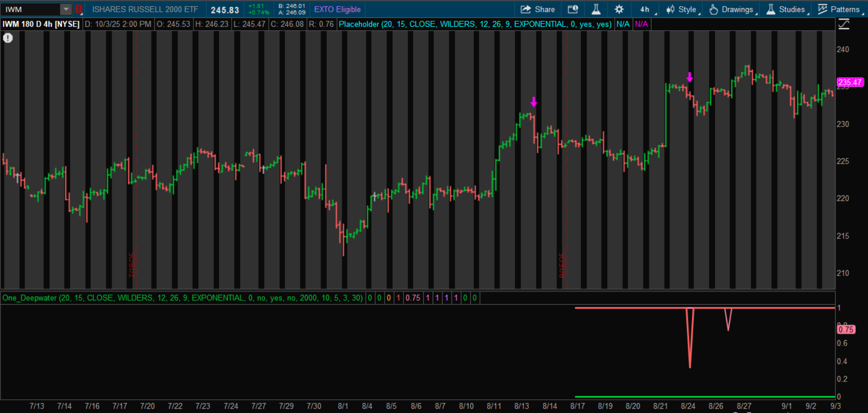The height and width of the screenshot is (413, 868).
Task: Expand the IWM symbol dropdown arrow
Action: [x=66, y=9]
